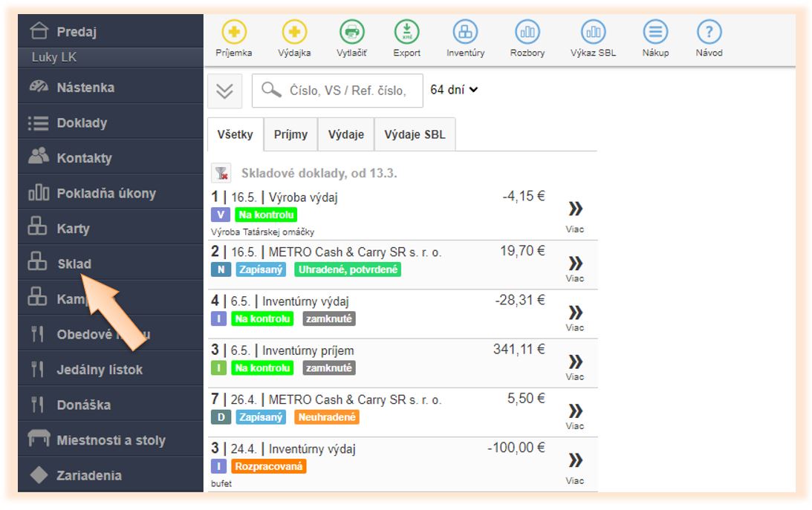This screenshot has width=812, height=510.
Task: Open Výkaz SBL report icon
Action: point(593,33)
